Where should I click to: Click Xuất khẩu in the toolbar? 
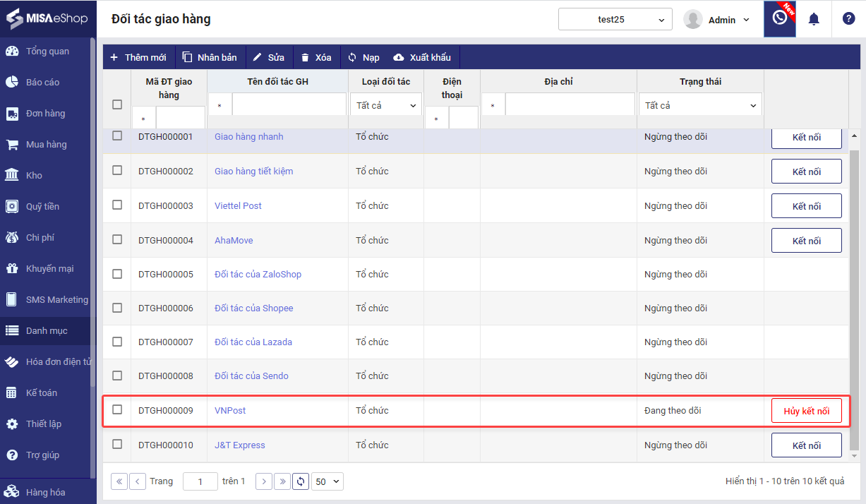(x=422, y=57)
